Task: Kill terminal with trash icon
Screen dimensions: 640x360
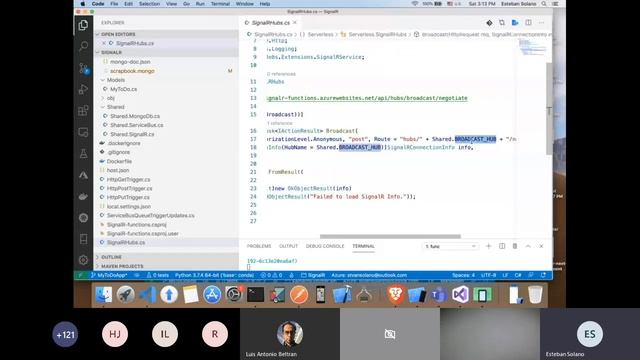Action: pyautogui.click(x=515, y=246)
